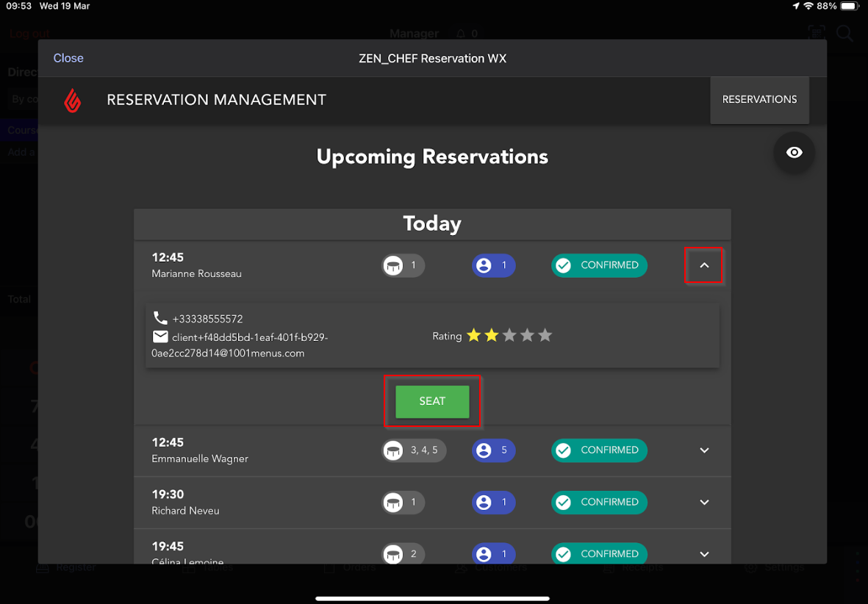Image resolution: width=868 pixels, height=604 pixels.
Task: Click CONFIRMED status for Marianne Rousseau
Action: tap(599, 265)
